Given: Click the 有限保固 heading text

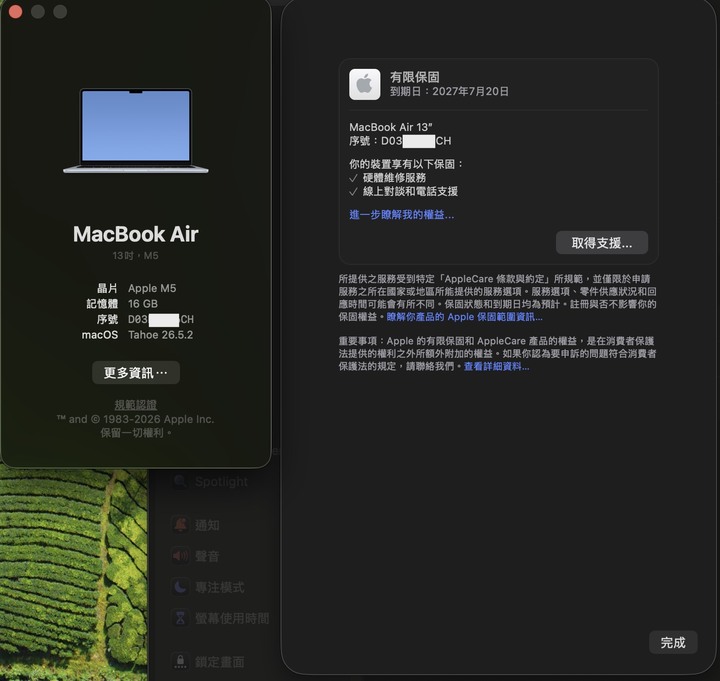Looking at the screenshot, I should tap(415, 77).
